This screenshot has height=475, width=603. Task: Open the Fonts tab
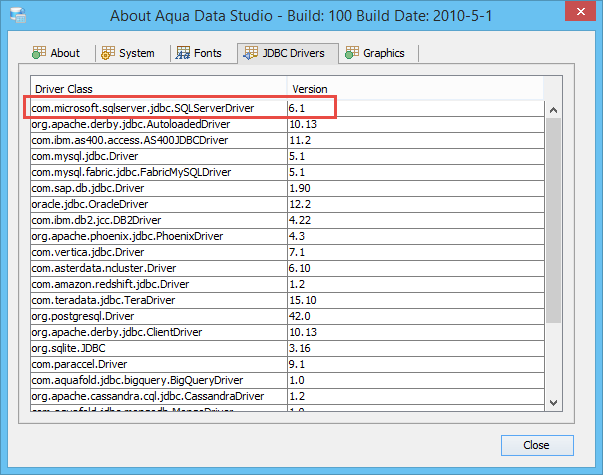coord(199,53)
